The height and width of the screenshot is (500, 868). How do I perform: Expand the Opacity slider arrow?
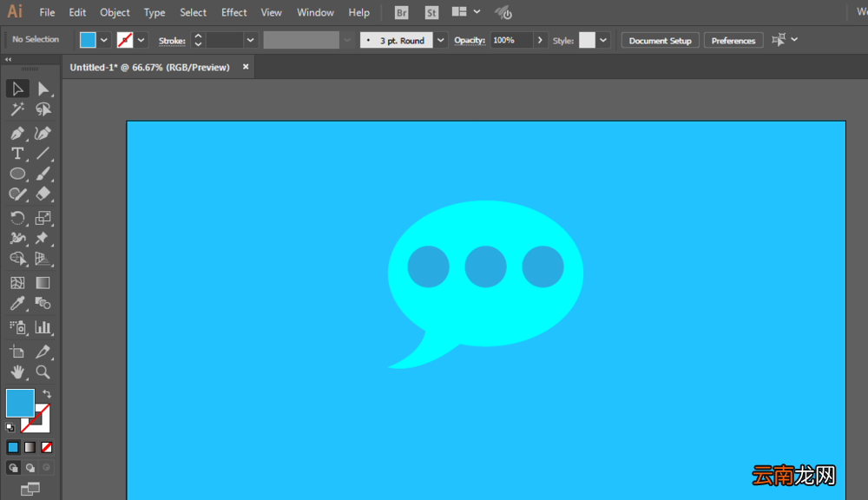coord(540,40)
